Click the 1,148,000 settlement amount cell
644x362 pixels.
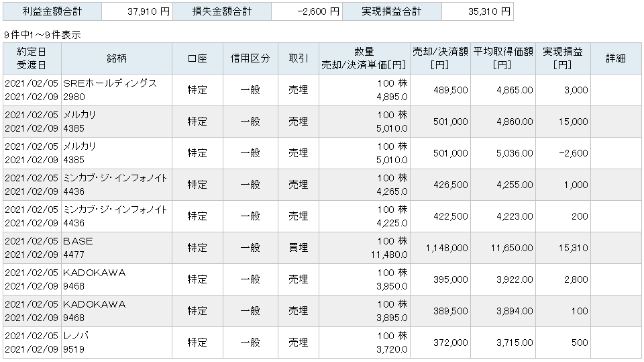(447, 248)
